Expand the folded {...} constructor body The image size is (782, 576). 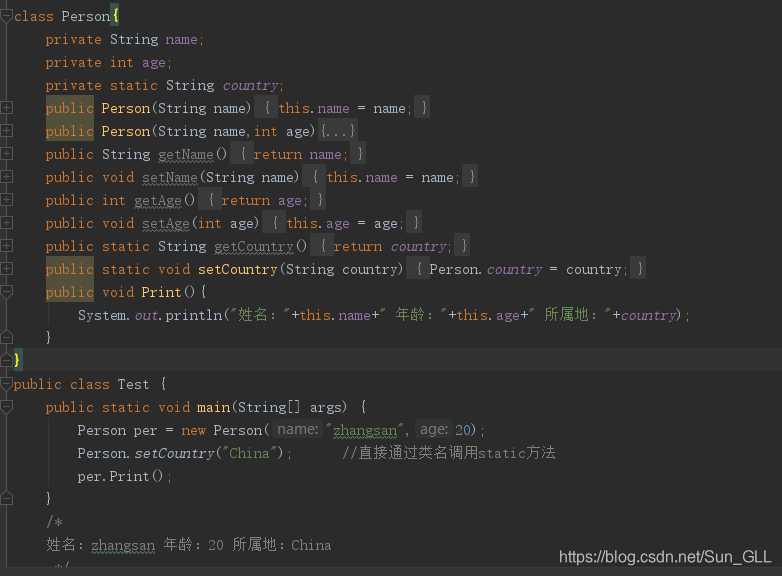click(338, 131)
